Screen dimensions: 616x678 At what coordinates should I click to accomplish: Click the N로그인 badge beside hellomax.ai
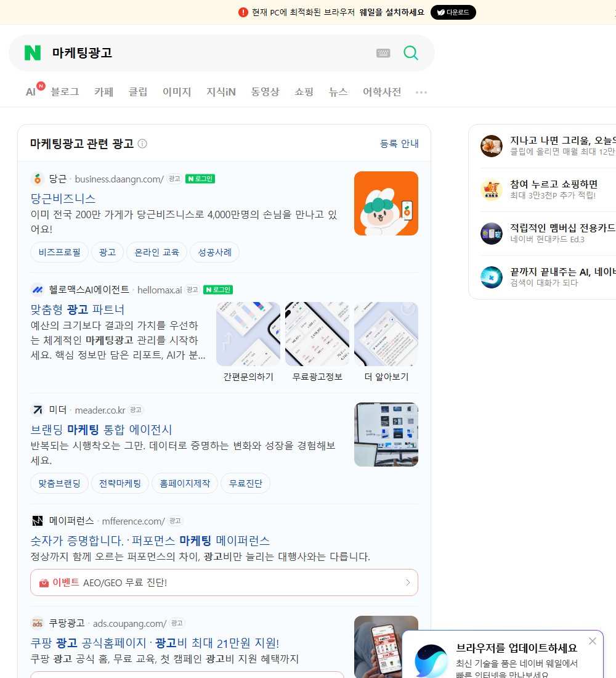pos(218,290)
